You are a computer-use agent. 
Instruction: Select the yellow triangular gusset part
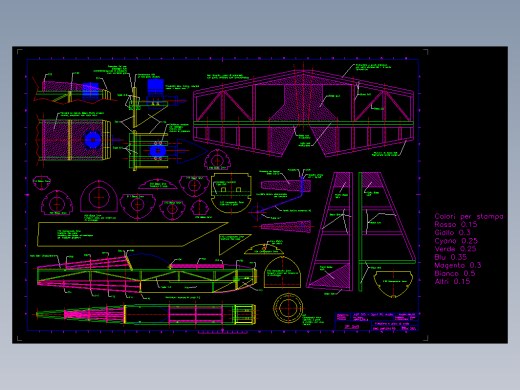coord(235,244)
